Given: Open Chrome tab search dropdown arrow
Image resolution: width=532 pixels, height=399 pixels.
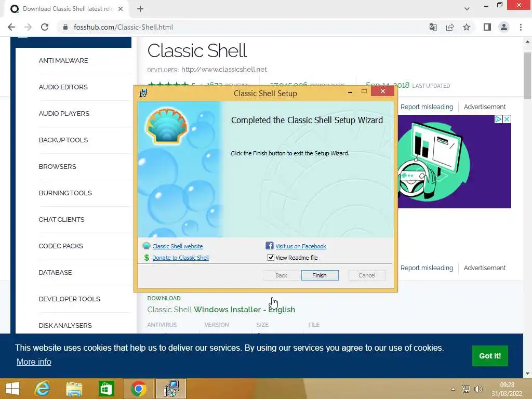Looking at the screenshot, I should pos(467,9).
